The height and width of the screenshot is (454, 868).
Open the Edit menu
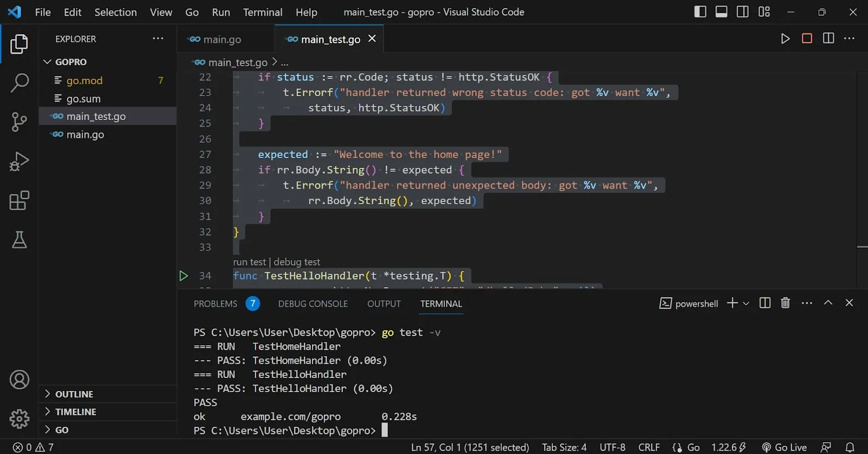[x=73, y=12]
